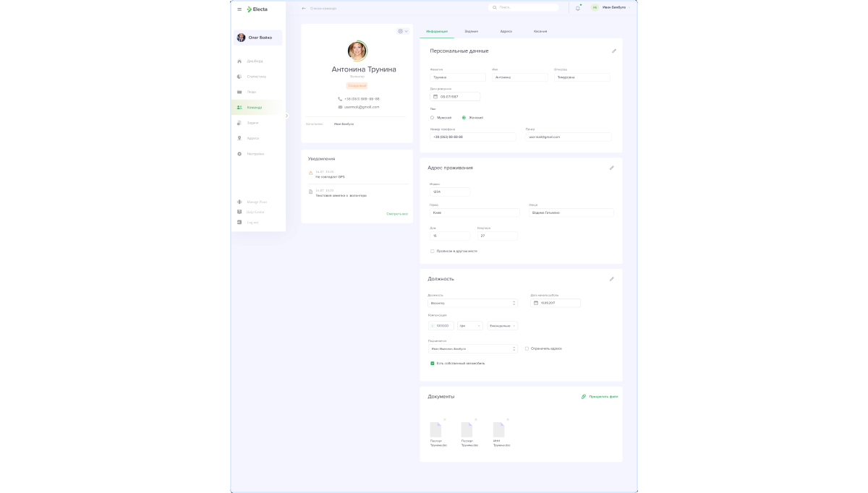Remove the ИНН Трунина.doc document
This screenshot has height=493, width=868.
[508, 419]
